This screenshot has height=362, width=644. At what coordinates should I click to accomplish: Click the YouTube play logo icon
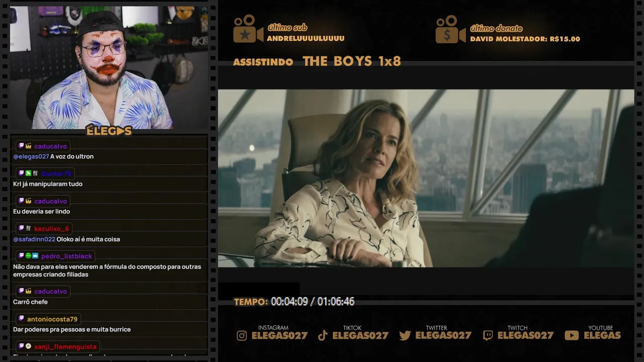coord(572,336)
